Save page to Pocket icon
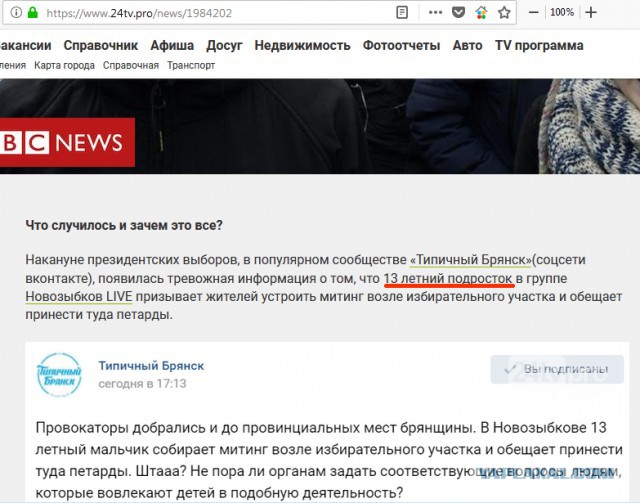Image resolution: width=640 pixels, height=503 pixels. point(458,13)
